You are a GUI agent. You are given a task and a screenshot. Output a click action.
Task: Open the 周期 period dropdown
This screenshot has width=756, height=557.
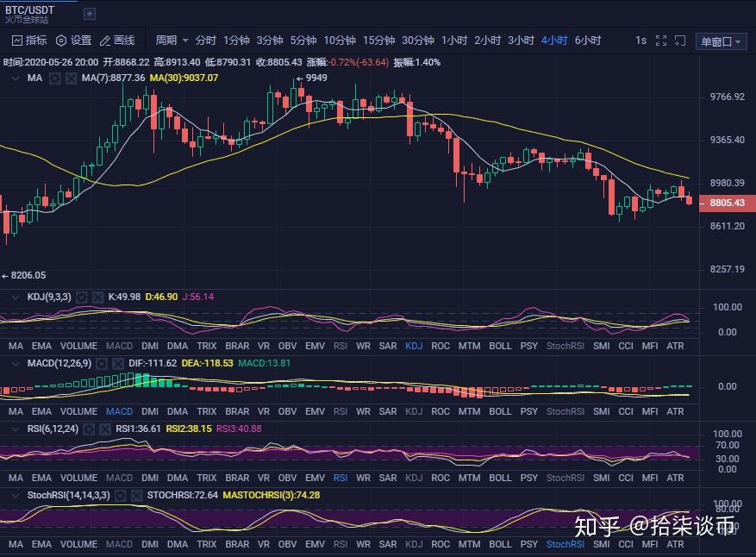172,41
